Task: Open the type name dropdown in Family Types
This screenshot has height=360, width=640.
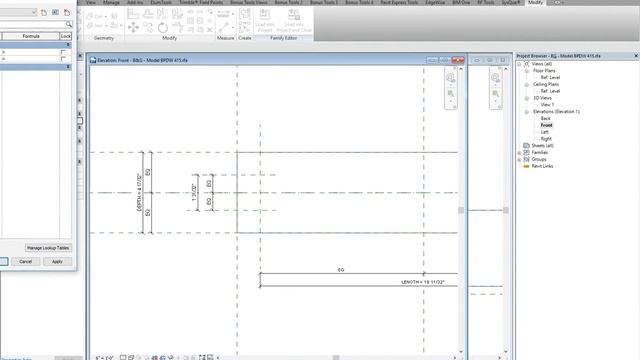Action: tap(34, 13)
